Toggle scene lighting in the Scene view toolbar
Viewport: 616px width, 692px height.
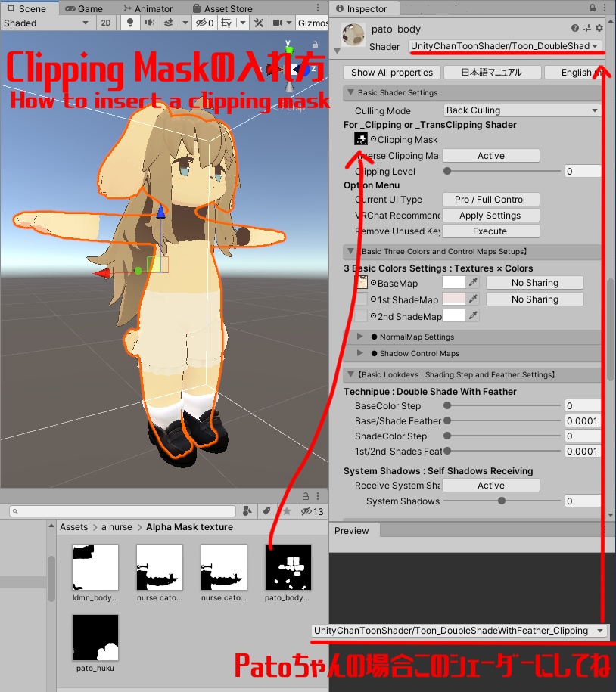(x=129, y=23)
